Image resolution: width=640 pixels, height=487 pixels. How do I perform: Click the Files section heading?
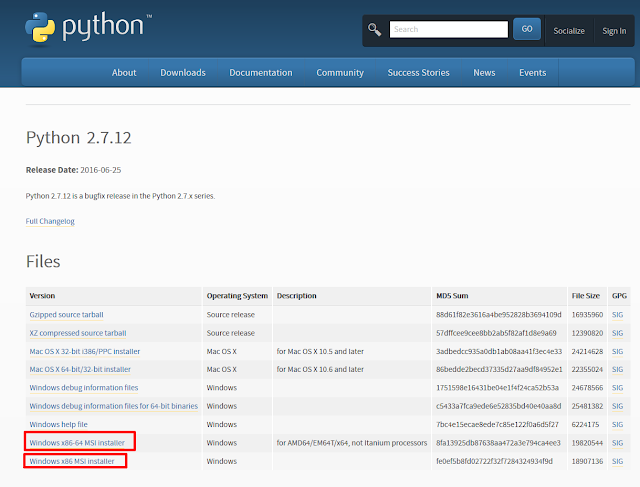[43, 261]
